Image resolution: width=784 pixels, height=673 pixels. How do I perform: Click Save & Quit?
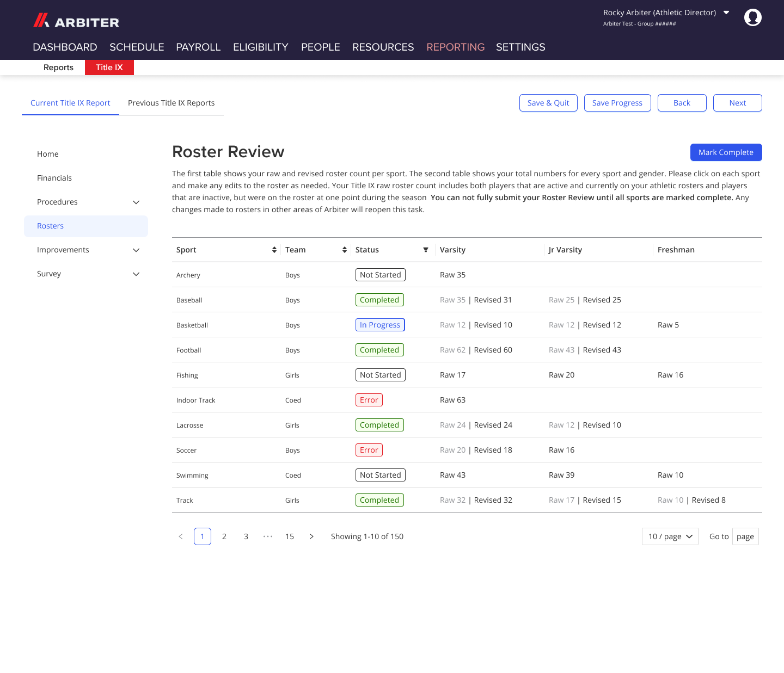pos(548,103)
